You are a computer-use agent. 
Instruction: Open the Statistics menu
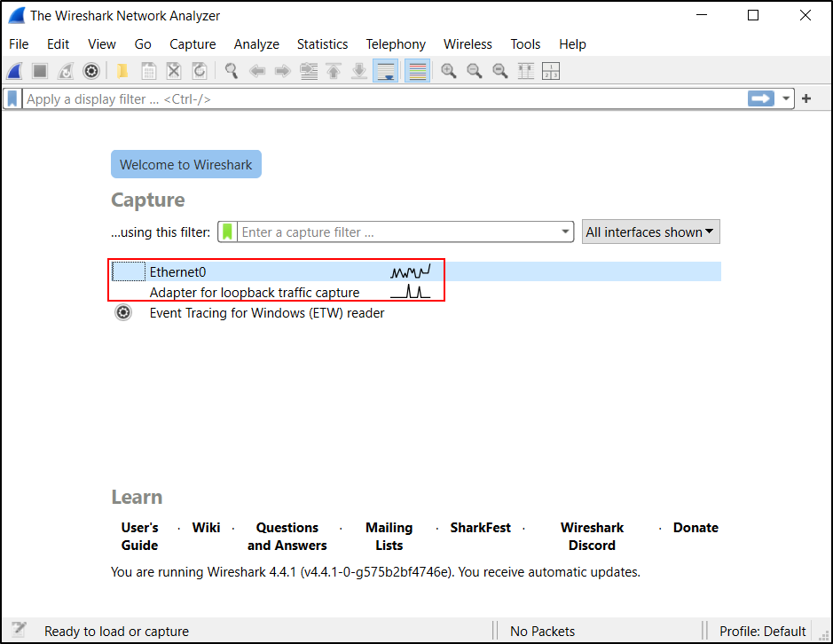pos(322,43)
